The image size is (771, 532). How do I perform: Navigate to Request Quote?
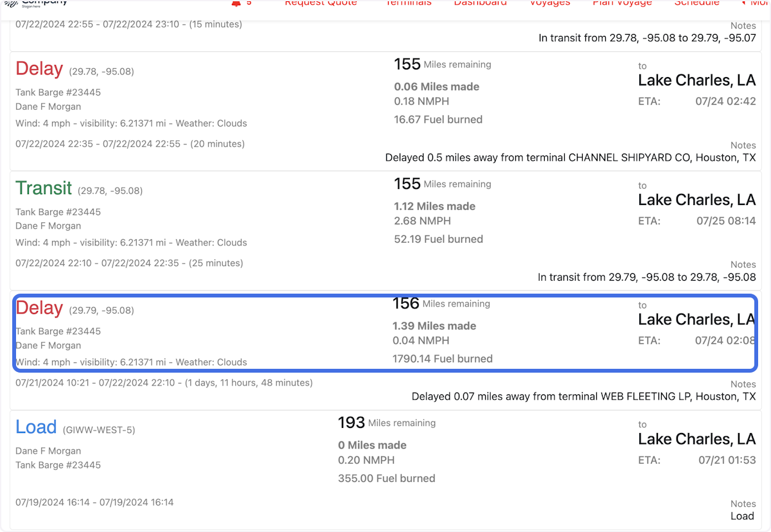point(320,3)
